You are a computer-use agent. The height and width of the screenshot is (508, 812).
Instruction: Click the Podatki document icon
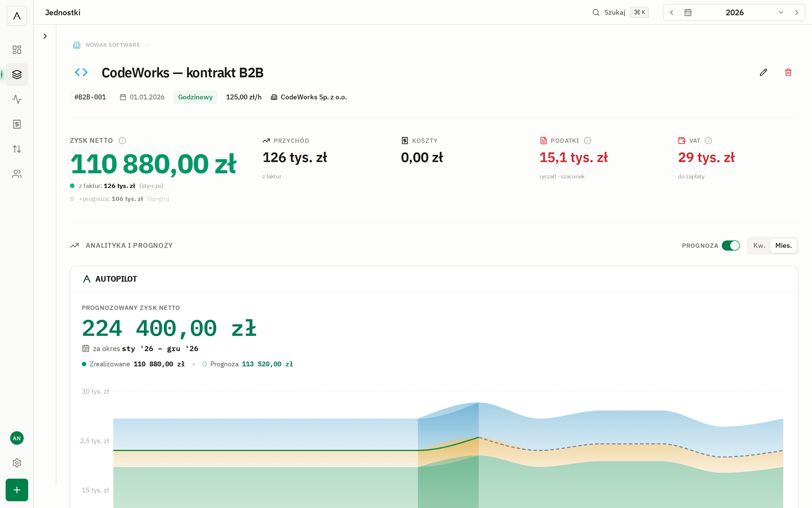point(543,141)
